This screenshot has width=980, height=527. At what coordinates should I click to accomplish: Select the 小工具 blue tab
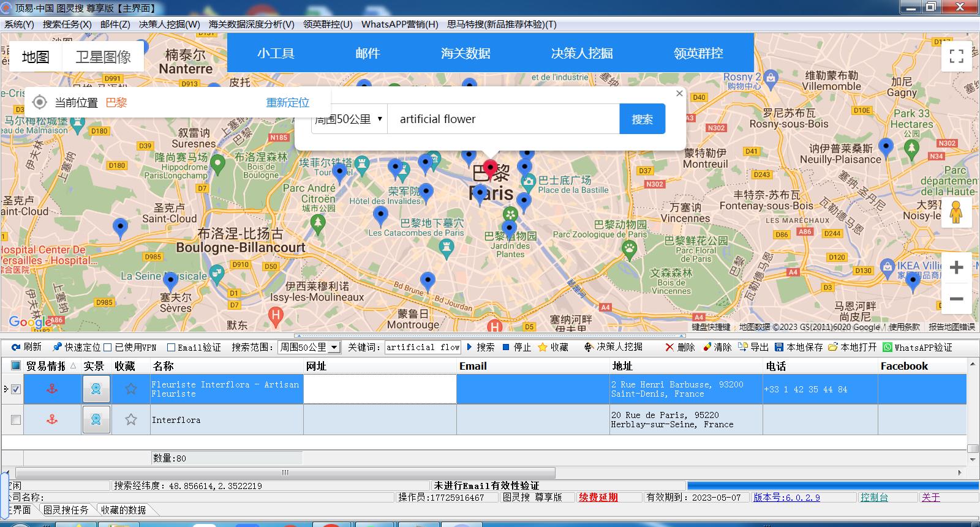click(x=276, y=53)
